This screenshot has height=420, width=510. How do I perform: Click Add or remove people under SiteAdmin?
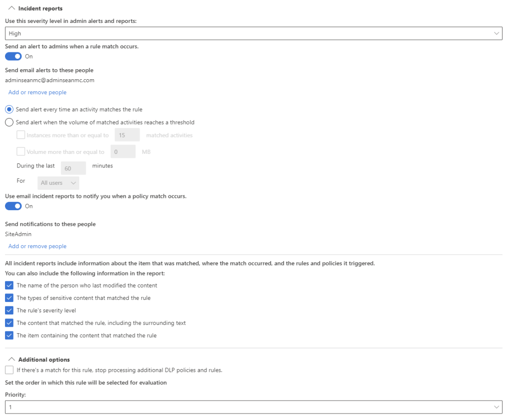[x=37, y=246]
